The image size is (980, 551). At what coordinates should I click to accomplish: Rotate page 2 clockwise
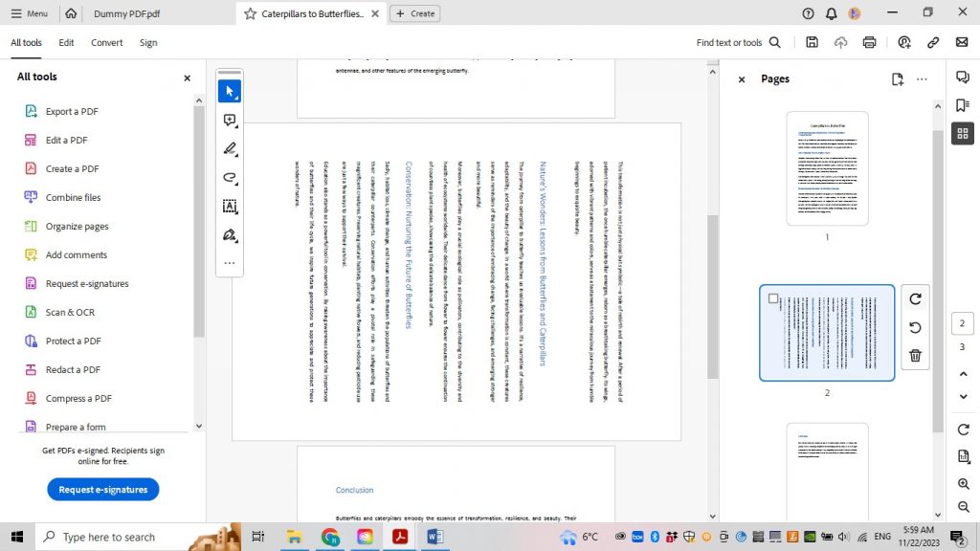(915, 298)
